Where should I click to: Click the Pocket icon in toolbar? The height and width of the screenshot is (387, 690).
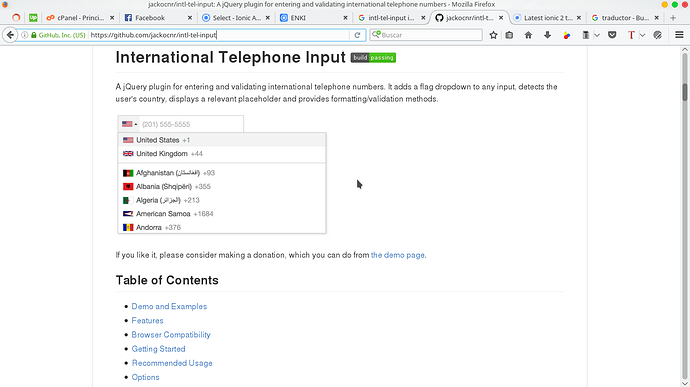coord(612,35)
